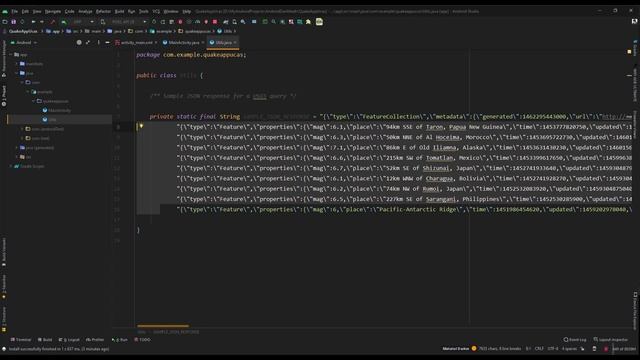Click the memory indicator in status bar
The height and width of the screenshot is (360, 640).
[624, 349]
